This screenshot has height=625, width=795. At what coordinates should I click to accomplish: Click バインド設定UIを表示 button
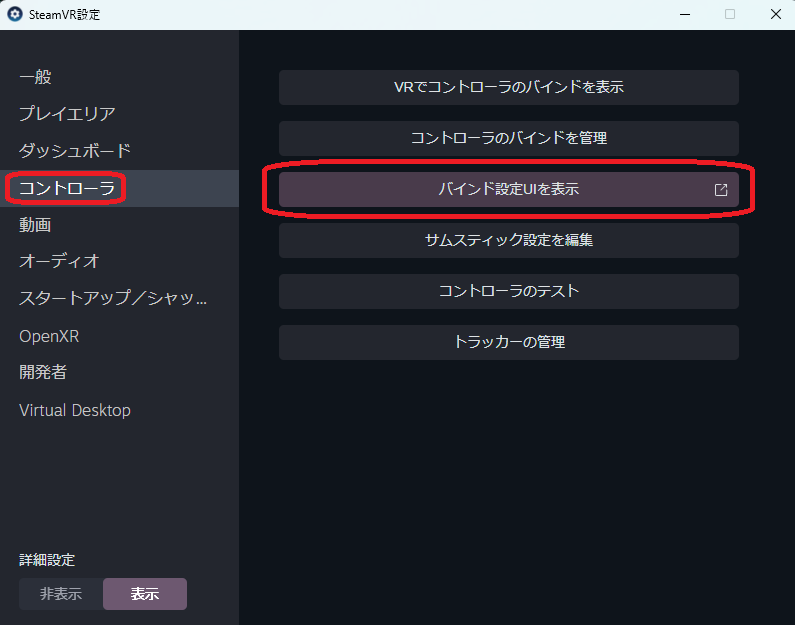click(x=509, y=190)
